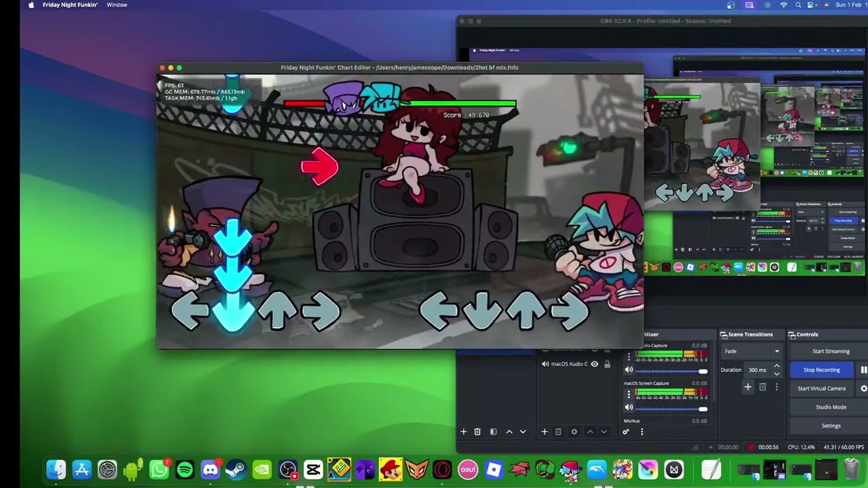Click the Score text in the game

pos(467,115)
